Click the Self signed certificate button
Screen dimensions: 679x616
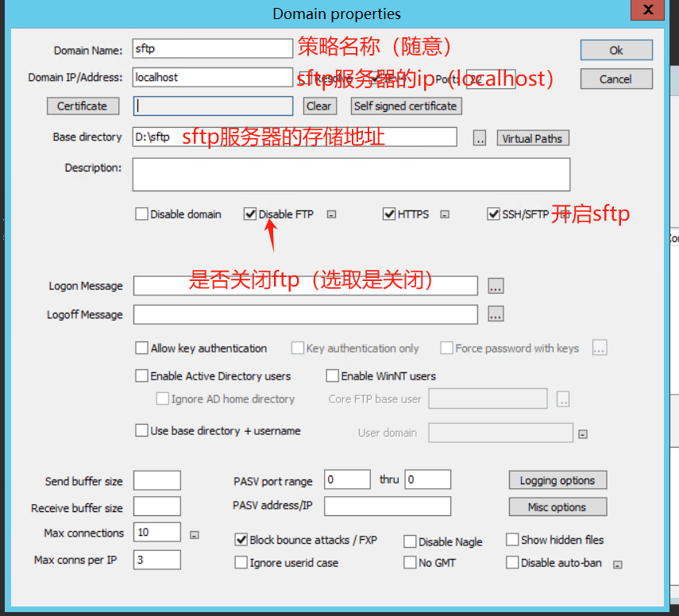pos(406,106)
